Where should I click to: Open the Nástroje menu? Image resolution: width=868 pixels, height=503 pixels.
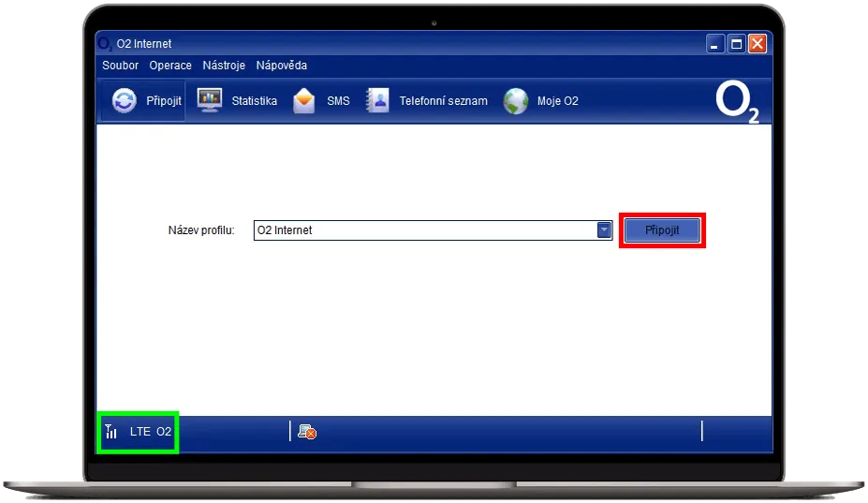(224, 66)
